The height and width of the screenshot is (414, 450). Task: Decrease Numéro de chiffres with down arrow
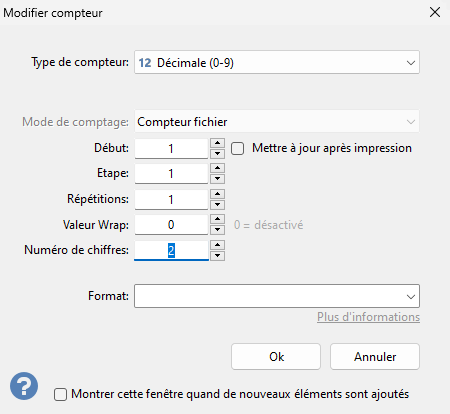[x=218, y=256]
